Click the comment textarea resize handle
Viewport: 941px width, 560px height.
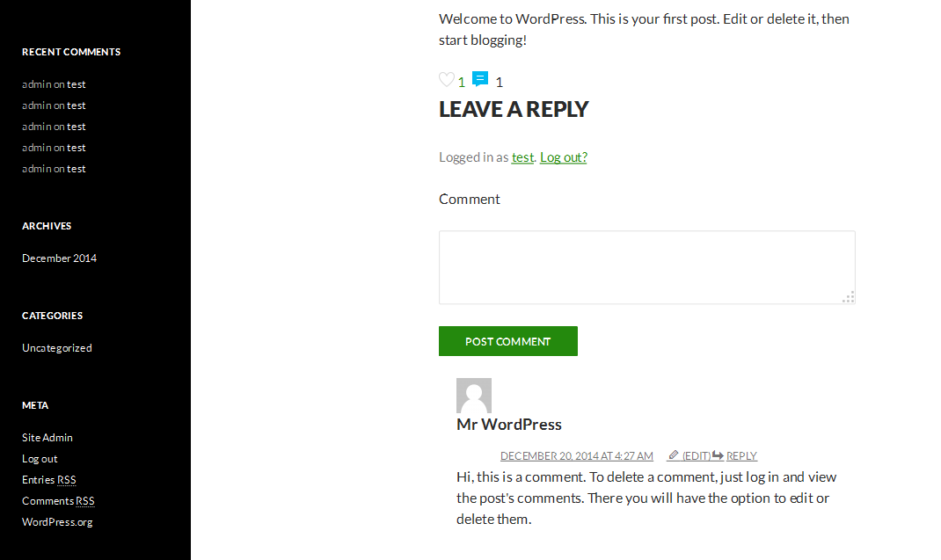click(x=849, y=297)
